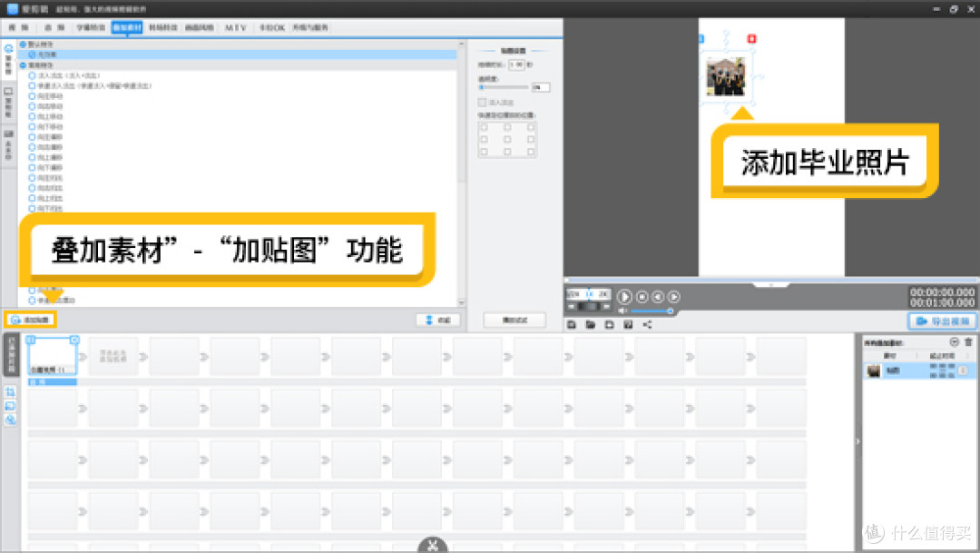Click right arrow of speed control
980x553 pixels.
coord(605,307)
